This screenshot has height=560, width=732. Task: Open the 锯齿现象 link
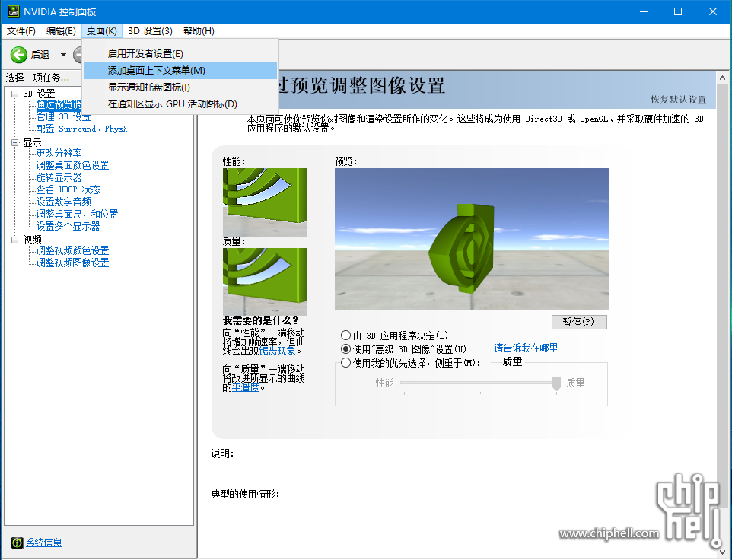coord(277,351)
